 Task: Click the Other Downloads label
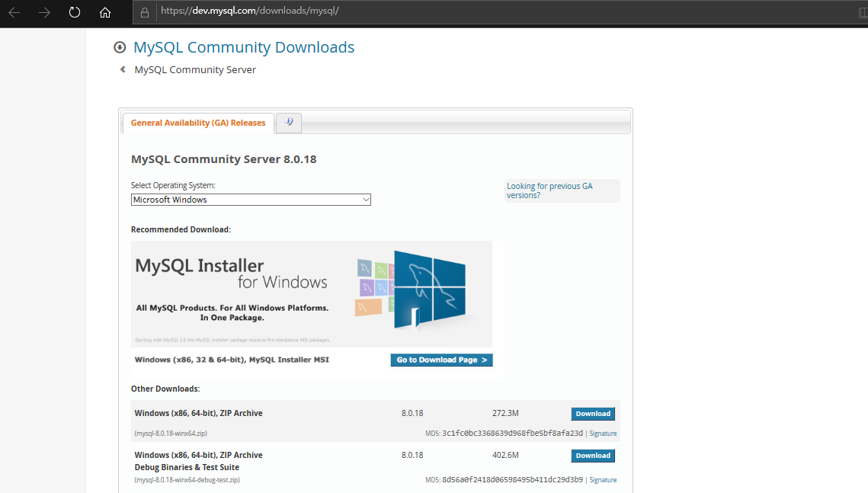click(165, 389)
